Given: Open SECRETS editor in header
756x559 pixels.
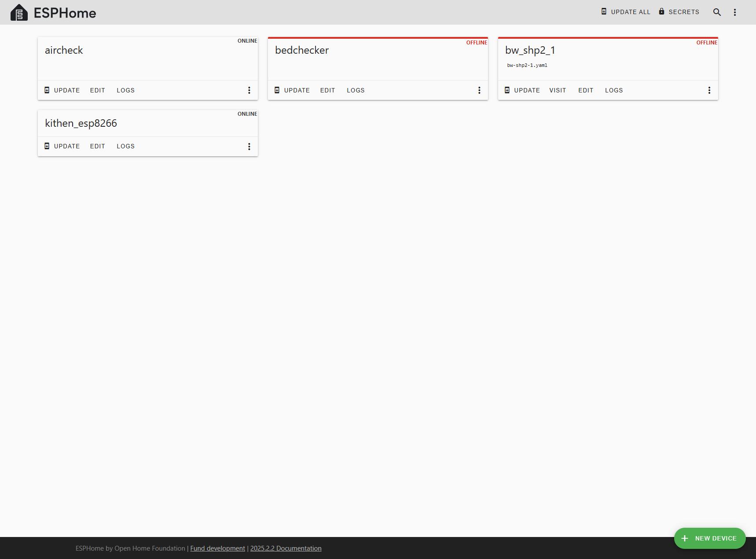Looking at the screenshot, I should pos(679,12).
